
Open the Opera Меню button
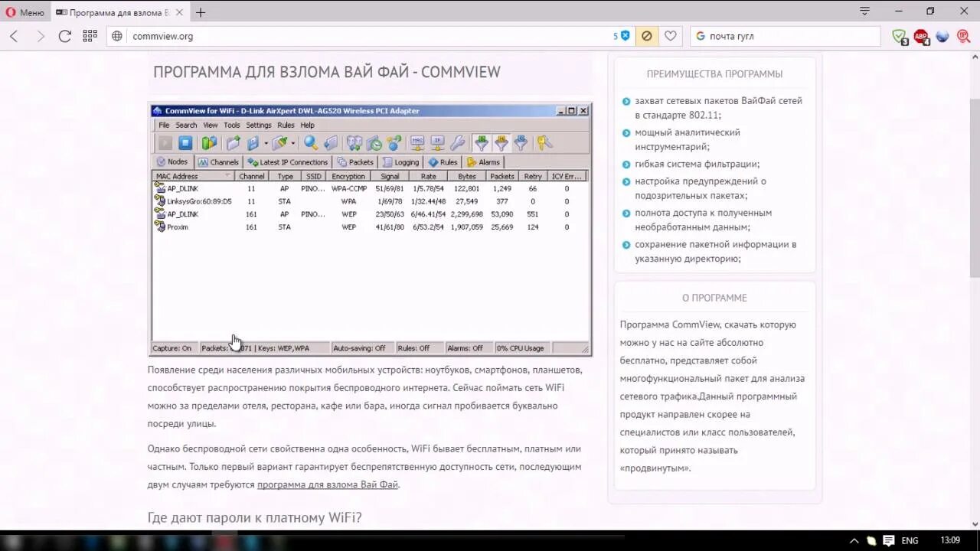coord(25,12)
